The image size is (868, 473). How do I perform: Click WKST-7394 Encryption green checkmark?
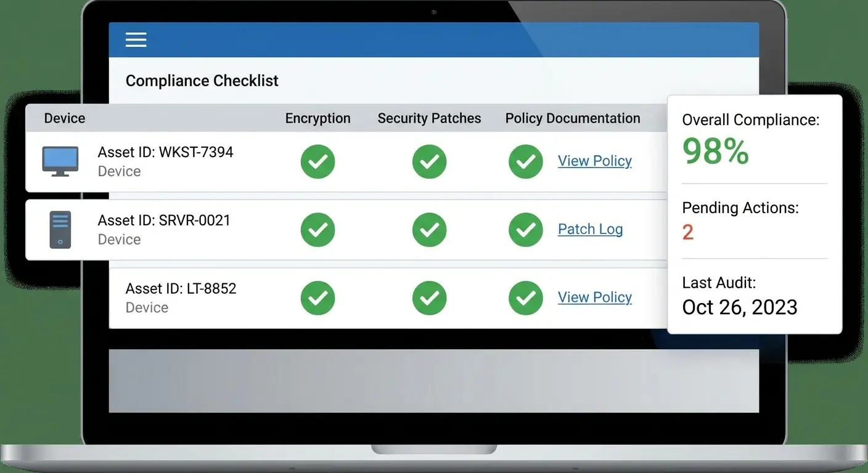(x=317, y=161)
